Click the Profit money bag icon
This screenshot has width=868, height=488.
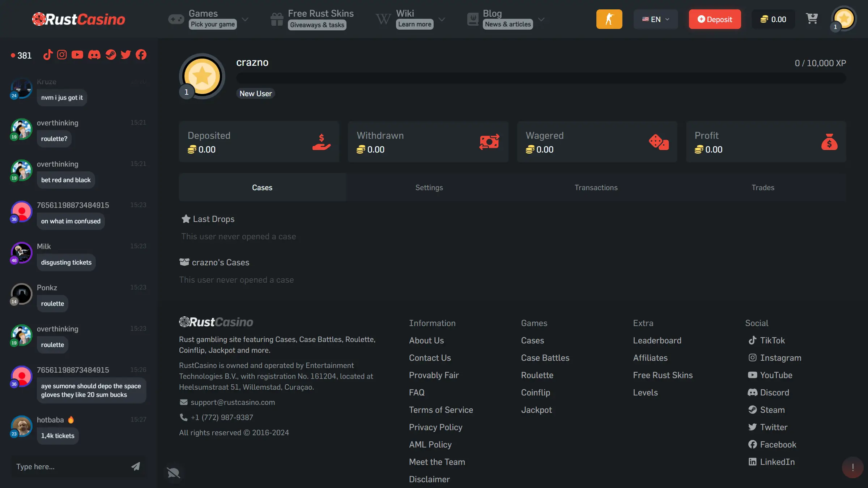pyautogui.click(x=829, y=142)
